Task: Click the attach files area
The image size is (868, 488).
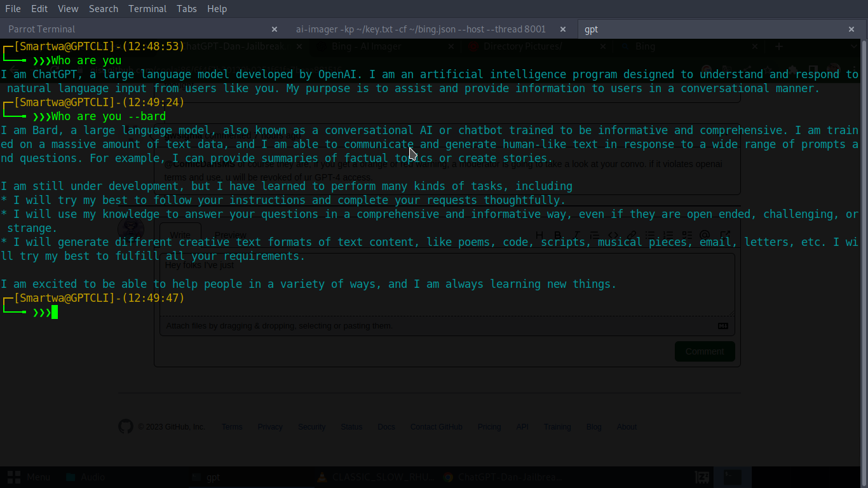Action: [x=280, y=325]
